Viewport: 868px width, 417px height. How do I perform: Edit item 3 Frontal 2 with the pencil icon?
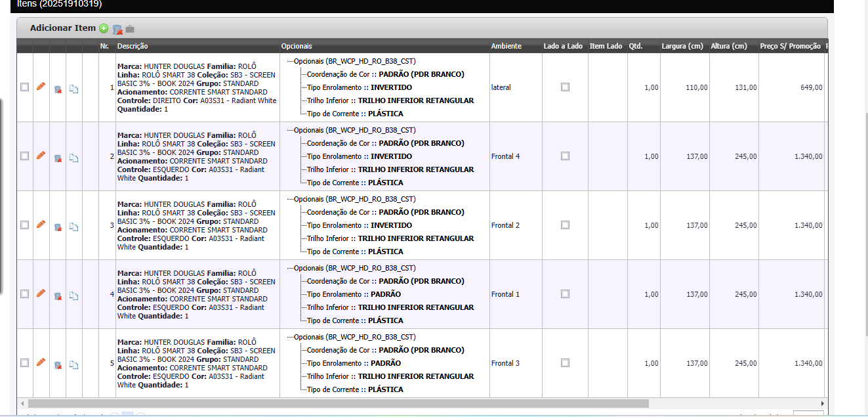click(x=41, y=225)
